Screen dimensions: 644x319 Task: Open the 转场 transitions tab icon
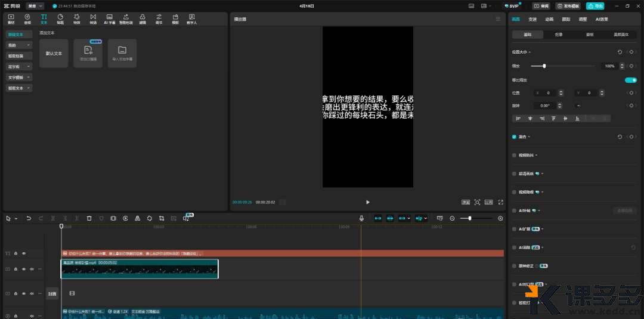[x=93, y=19]
